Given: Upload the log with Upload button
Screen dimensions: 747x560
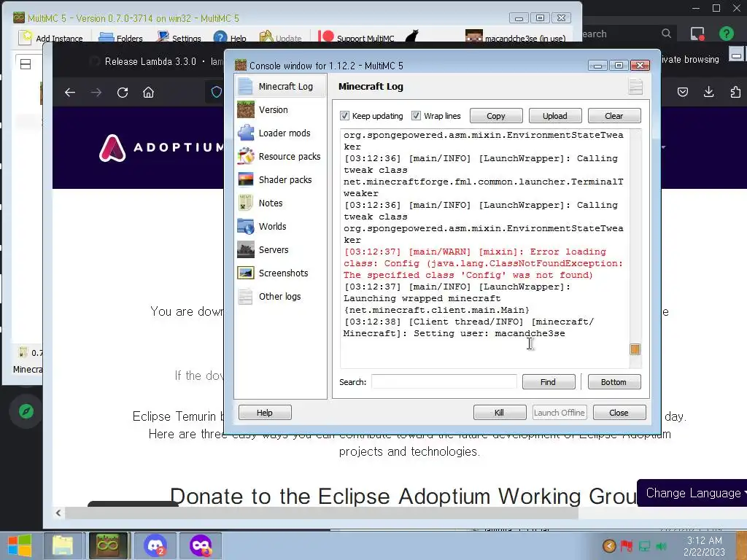Looking at the screenshot, I should click(555, 116).
